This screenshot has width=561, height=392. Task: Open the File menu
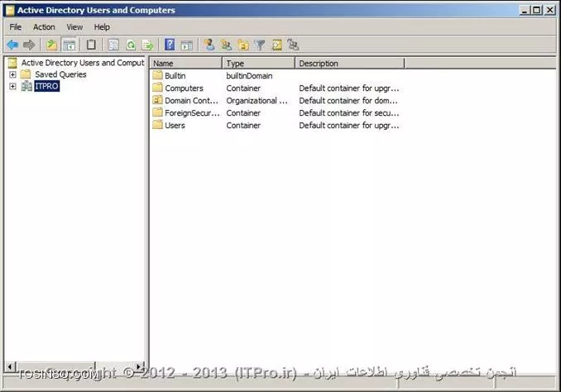coord(16,27)
